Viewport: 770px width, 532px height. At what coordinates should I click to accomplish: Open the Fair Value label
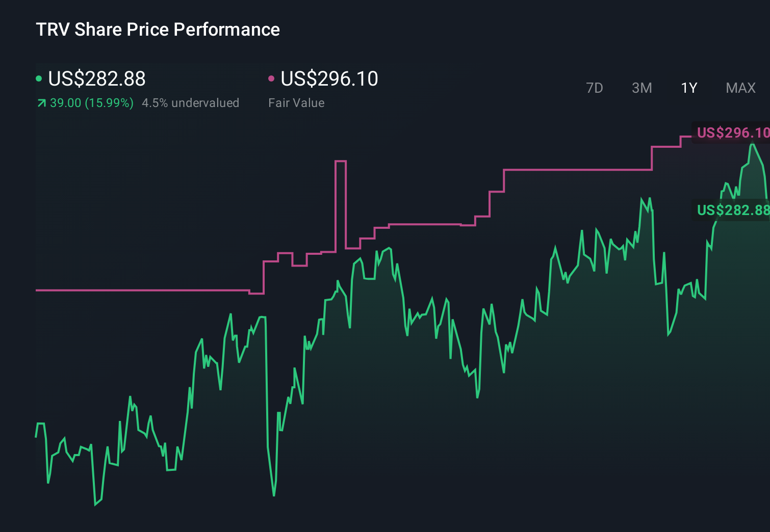click(296, 103)
